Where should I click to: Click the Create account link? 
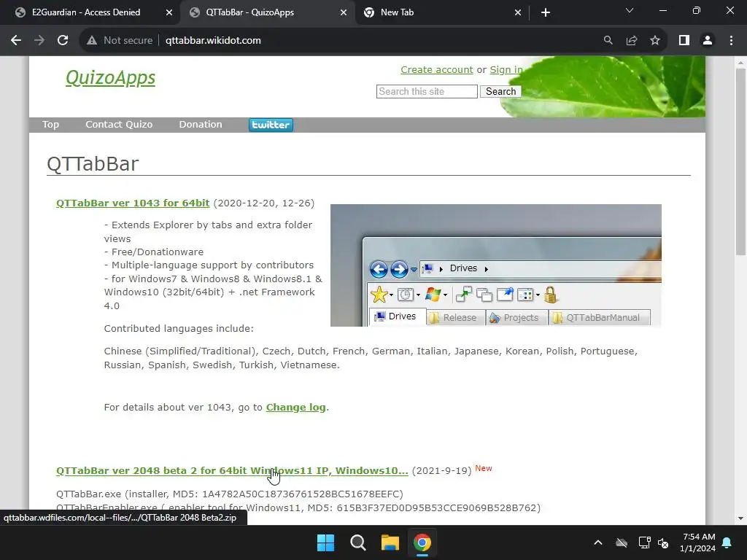[436, 69]
